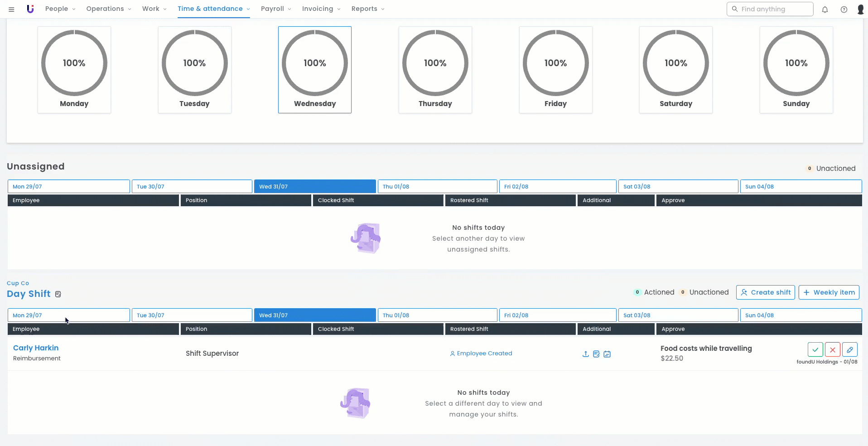Add a Weekly item

point(829,292)
